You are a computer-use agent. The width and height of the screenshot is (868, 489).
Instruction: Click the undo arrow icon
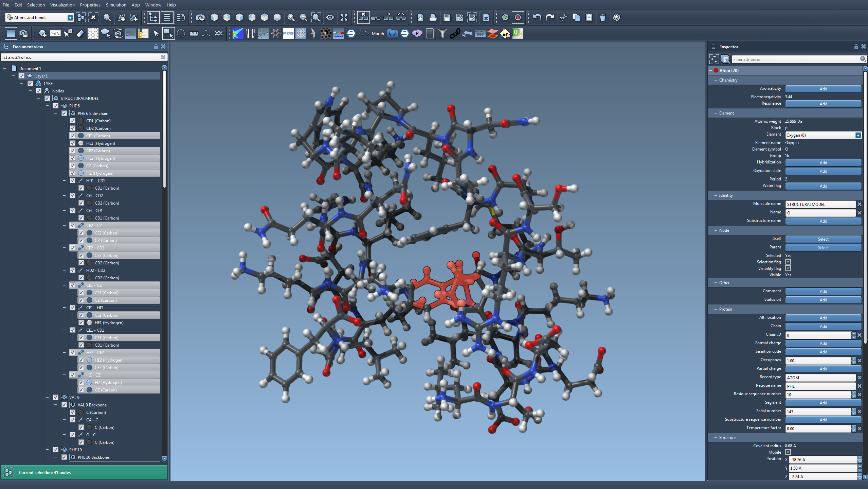click(537, 17)
